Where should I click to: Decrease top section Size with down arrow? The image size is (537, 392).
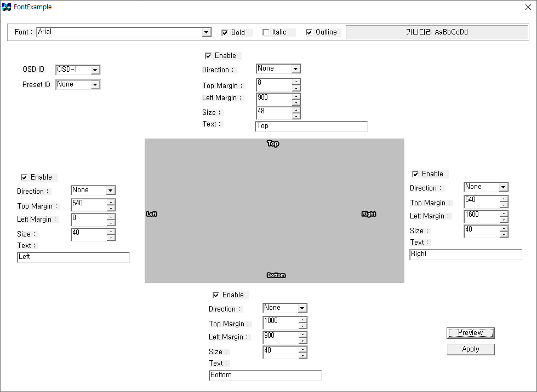[296, 116]
